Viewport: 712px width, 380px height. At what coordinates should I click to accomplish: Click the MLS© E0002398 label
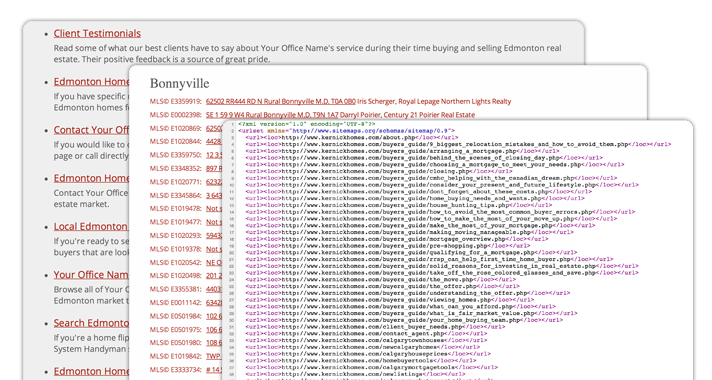pos(176,115)
